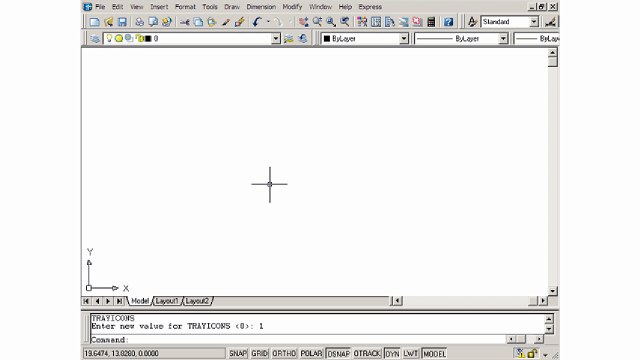Image resolution: width=640 pixels, height=360 pixels.
Task: Open the Dimension menu
Action: [x=261, y=7]
